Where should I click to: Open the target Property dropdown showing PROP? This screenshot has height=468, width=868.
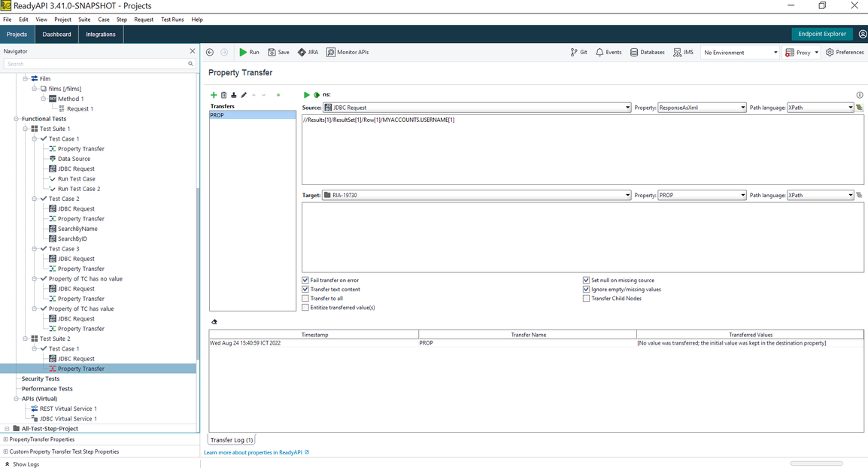701,195
